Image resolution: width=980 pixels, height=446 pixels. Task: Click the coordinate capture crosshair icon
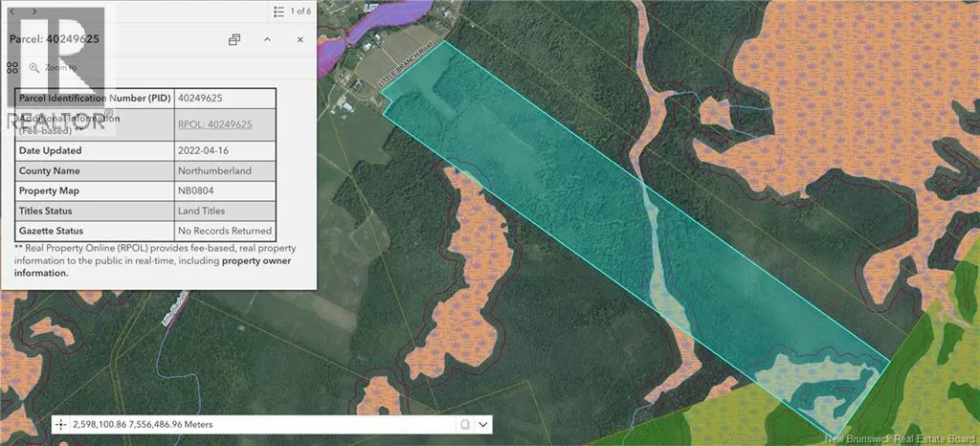61,424
